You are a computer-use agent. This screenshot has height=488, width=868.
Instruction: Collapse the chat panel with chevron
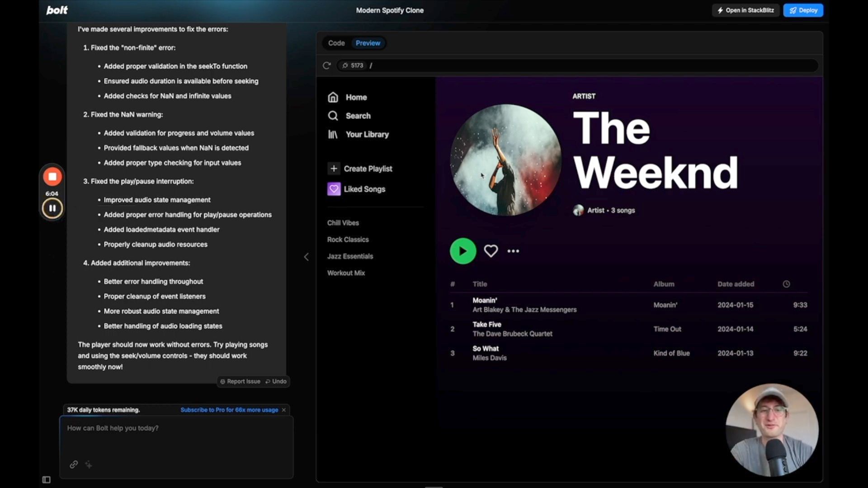(x=306, y=257)
